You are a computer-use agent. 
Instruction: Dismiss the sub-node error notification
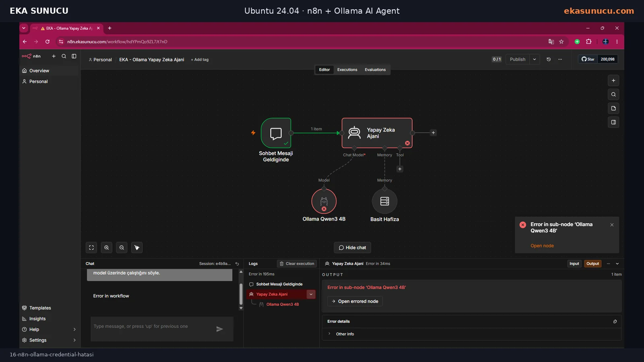click(612, 225)
